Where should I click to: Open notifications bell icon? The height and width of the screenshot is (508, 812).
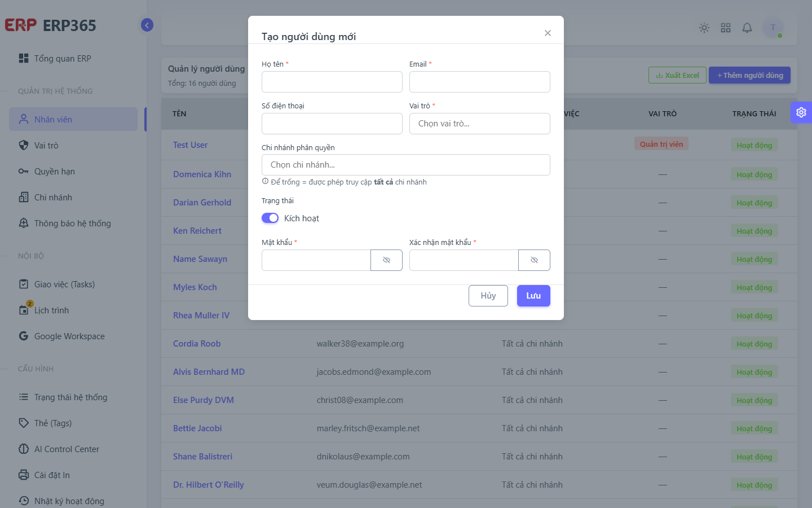pos(747,28)
